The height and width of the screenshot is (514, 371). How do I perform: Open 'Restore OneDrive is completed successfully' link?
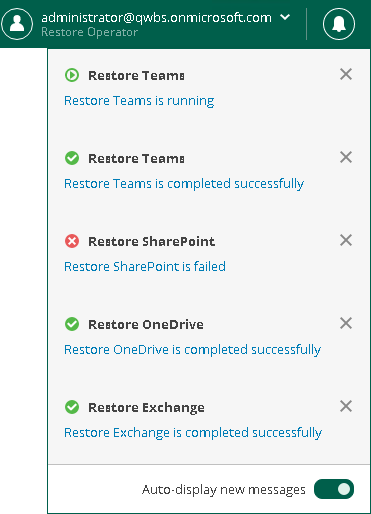coord(192,350)
